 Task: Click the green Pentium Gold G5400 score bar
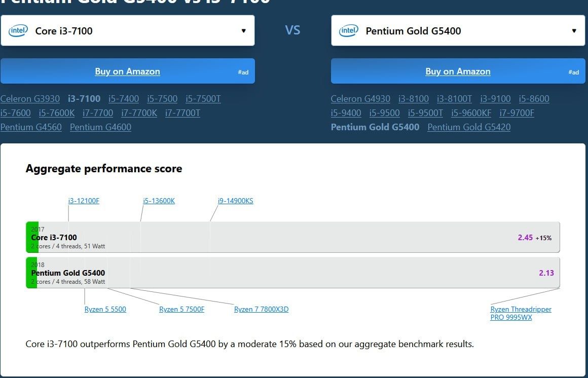31,273
